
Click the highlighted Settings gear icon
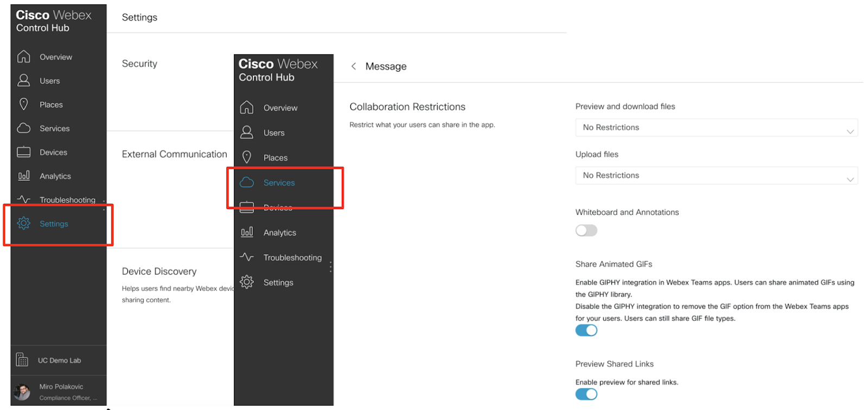pyautogui.click(x=23, y=223)
